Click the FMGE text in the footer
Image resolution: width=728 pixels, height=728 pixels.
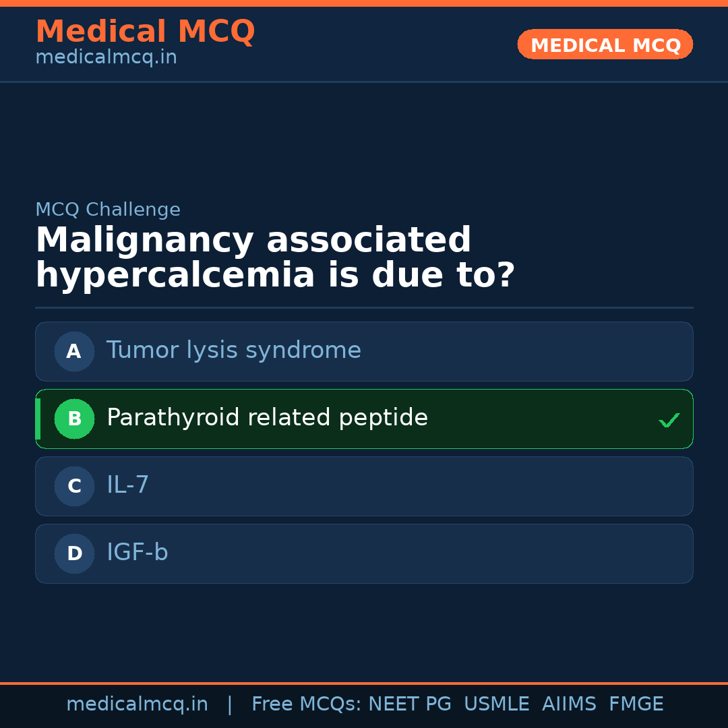point(636,704)
